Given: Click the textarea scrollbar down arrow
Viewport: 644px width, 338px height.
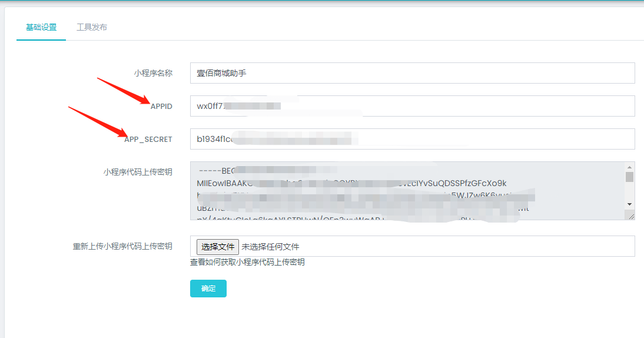Looking at the screenshot, I should (x=629, y=204).
